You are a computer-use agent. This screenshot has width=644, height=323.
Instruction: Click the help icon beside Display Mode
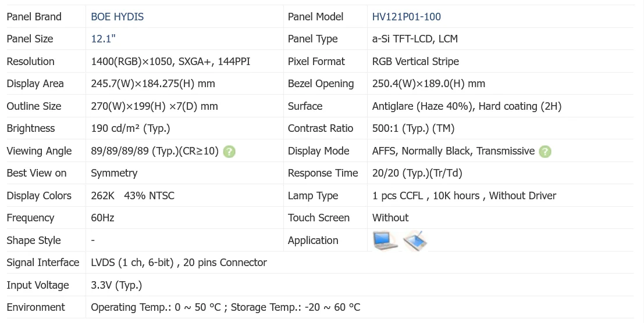[545, 152]
